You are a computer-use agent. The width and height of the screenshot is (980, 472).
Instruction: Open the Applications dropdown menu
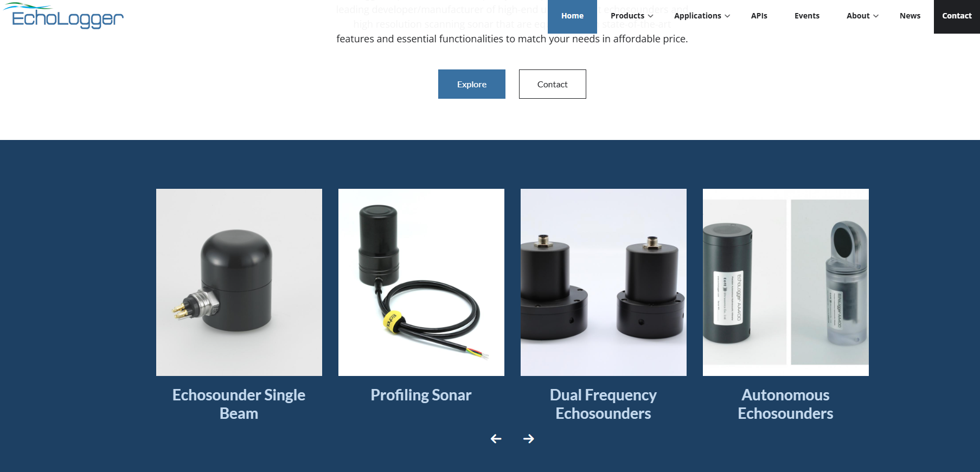click(x=702, y=16)
